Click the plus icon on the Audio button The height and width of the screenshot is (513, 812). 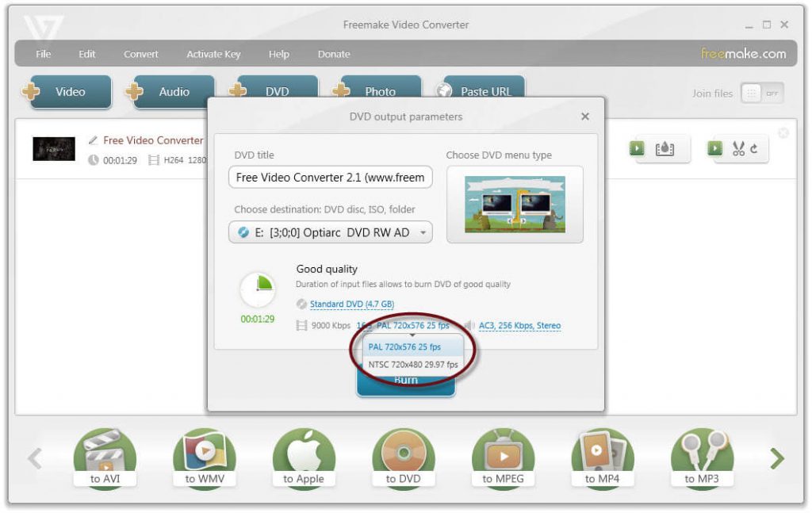(134, 91)
